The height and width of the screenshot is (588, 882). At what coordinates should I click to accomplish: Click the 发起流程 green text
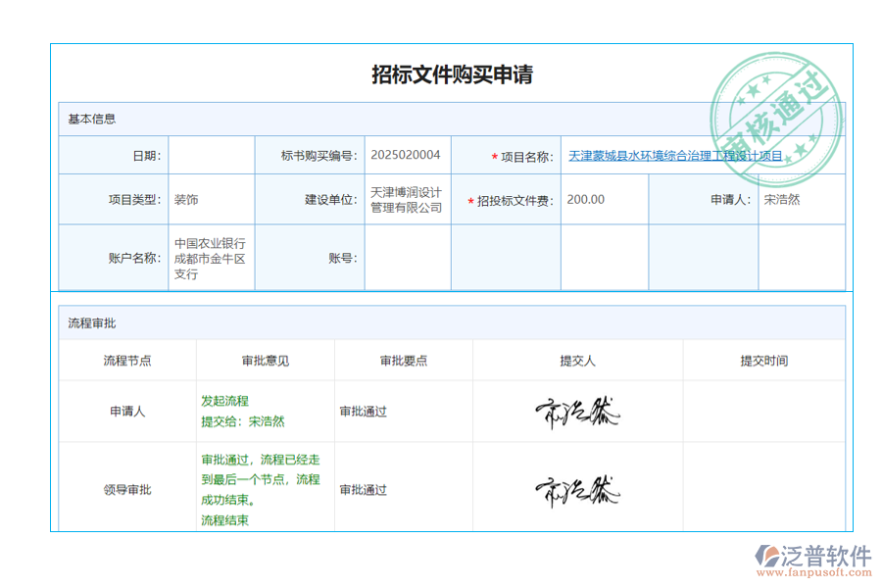coord(223,400)
